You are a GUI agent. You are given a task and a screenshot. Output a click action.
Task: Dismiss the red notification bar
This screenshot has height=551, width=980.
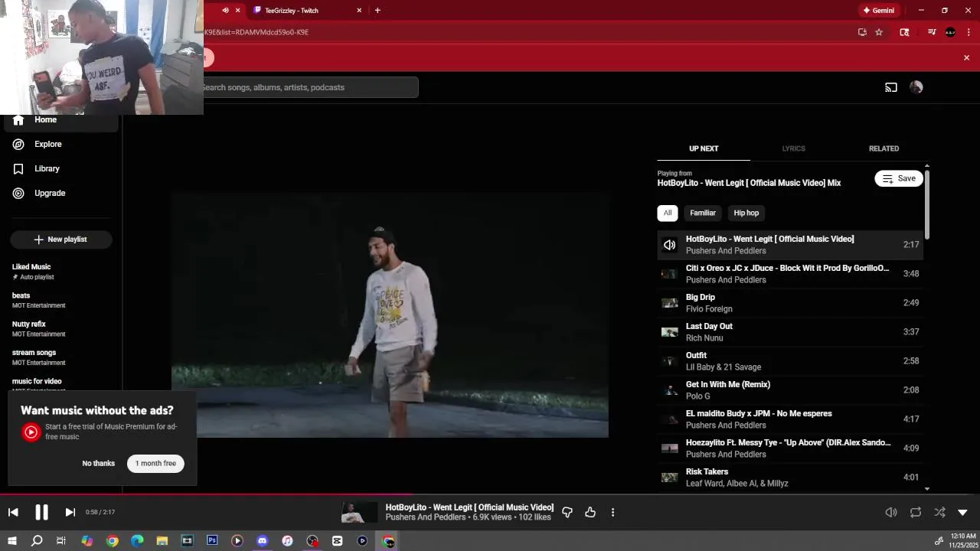(x=966, y=57)
